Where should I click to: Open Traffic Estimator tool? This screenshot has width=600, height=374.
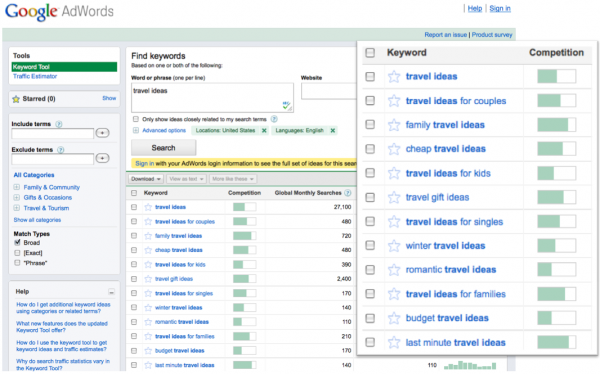pyautogui.click(x=35, y=76)
